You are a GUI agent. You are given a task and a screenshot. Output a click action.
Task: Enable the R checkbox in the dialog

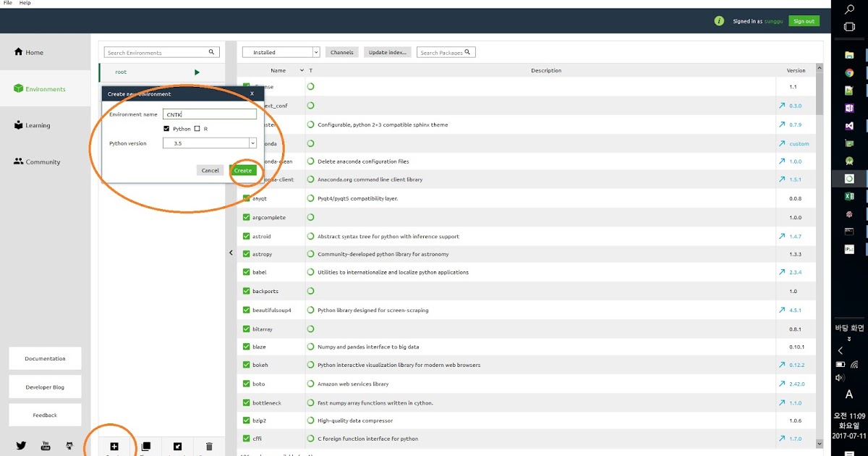pyautogui.click(x=197, y=129)
